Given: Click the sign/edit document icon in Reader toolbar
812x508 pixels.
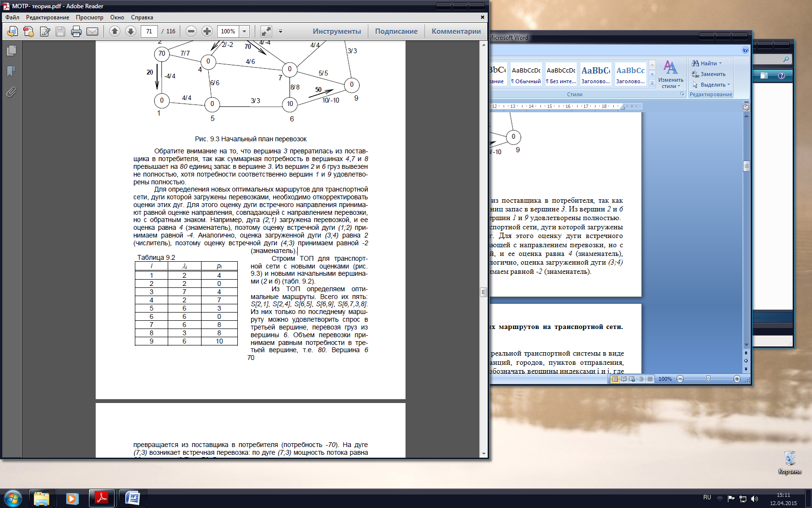Looking at the screenshot, I should tap(45, 31).
